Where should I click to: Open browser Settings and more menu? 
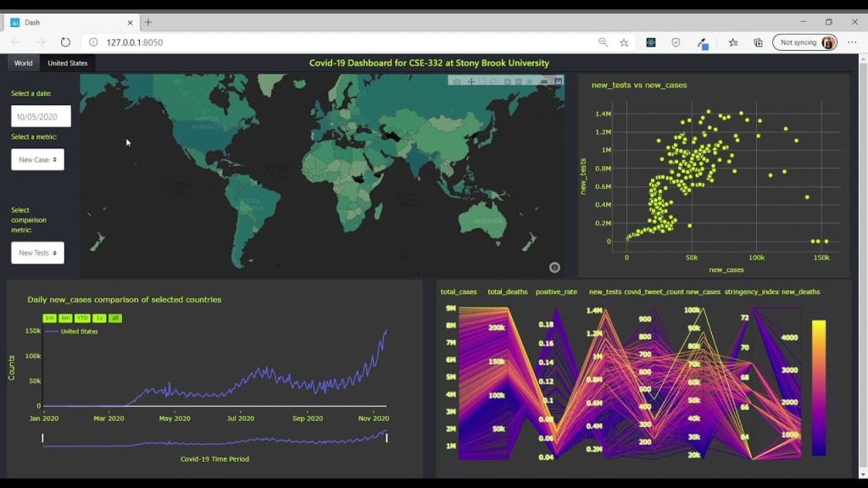coord(852,42)
